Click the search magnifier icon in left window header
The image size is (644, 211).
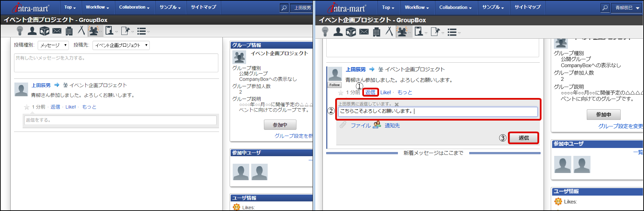(x=284, y=8)
